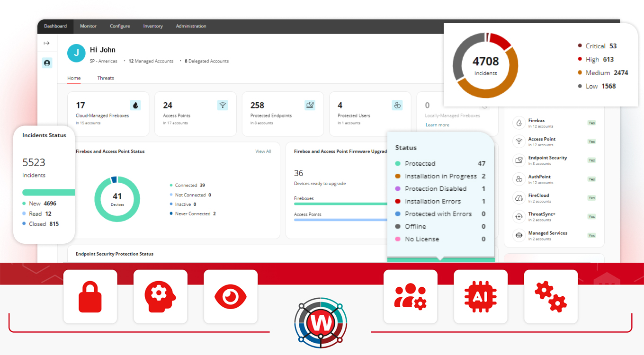This screenshot has width=644, height=355.
Task: Click the WatchGuard circular logo
Action: point(321,323)
